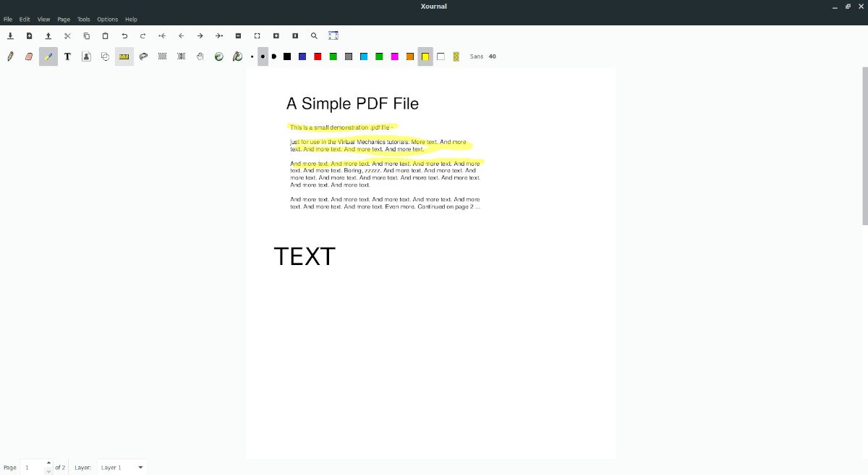This screenshot has height=475, width=868.
Task: Pick the blue color swatch
Action: click(302, 56)
